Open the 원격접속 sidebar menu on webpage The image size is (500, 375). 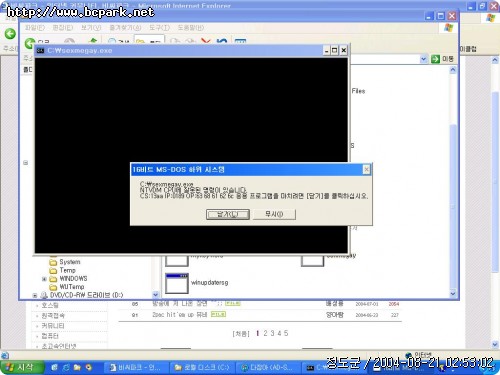pos(53,315)
